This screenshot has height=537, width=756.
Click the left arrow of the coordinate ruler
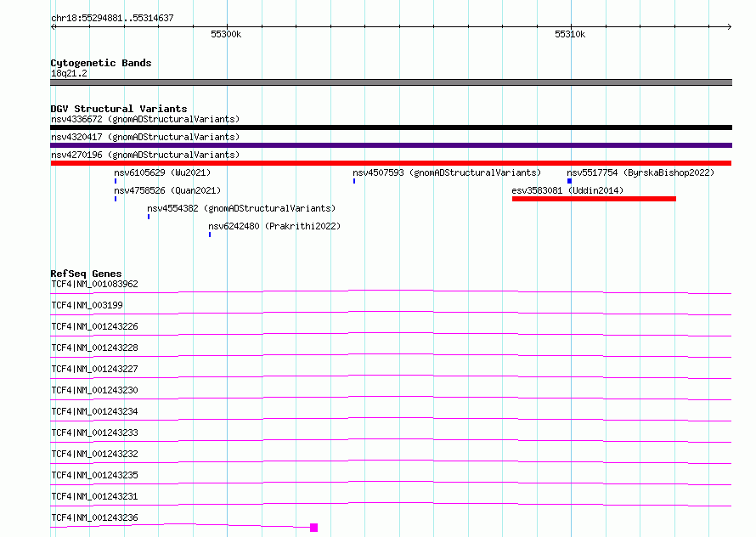(x=54, y=26)
